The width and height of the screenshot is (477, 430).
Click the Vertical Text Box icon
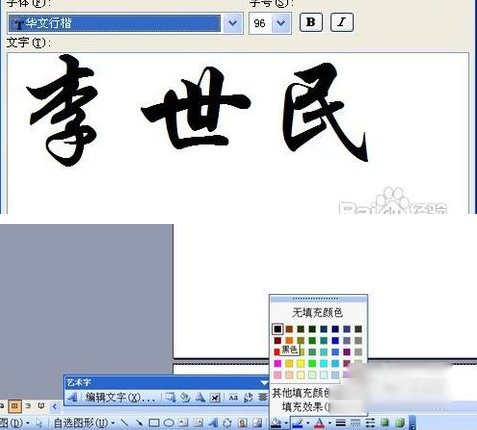point(198,423)
